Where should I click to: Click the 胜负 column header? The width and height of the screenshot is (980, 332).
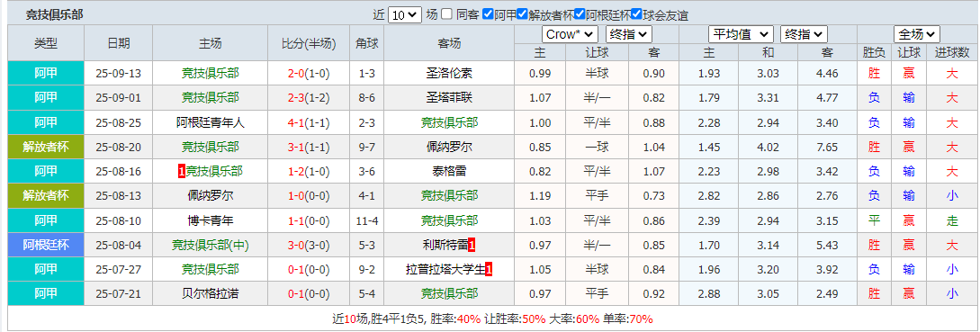(x=873, y=53)
